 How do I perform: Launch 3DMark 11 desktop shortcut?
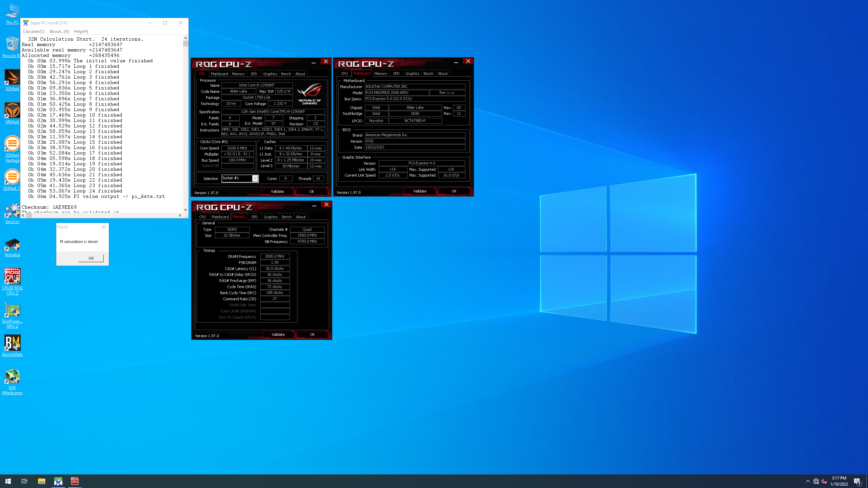click(x=12, y=180)
